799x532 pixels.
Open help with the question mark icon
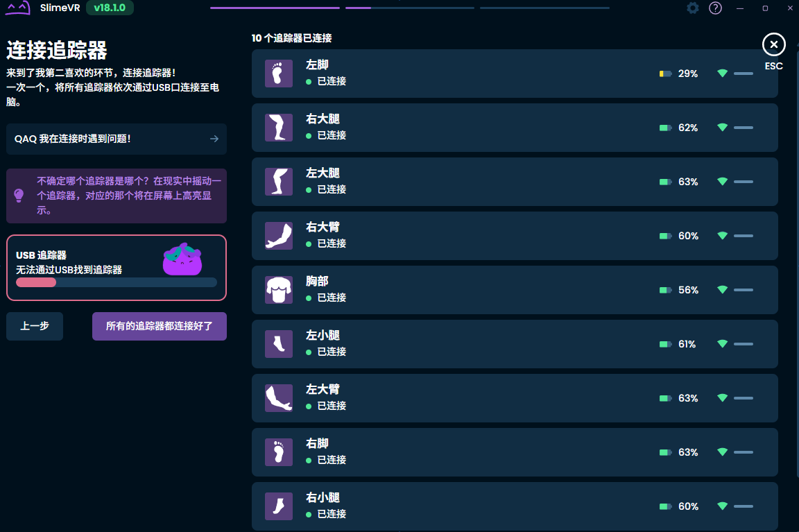[715, 8]
